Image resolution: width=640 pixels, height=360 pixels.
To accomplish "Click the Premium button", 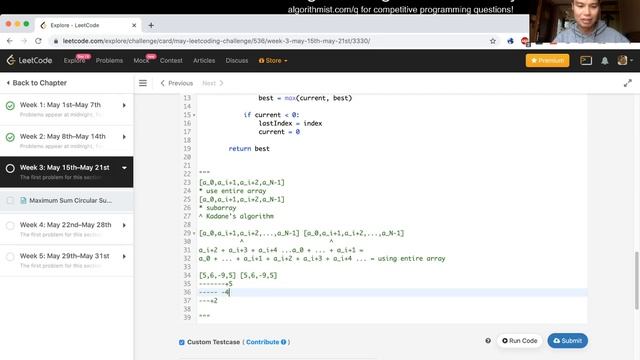I will 547,60.
